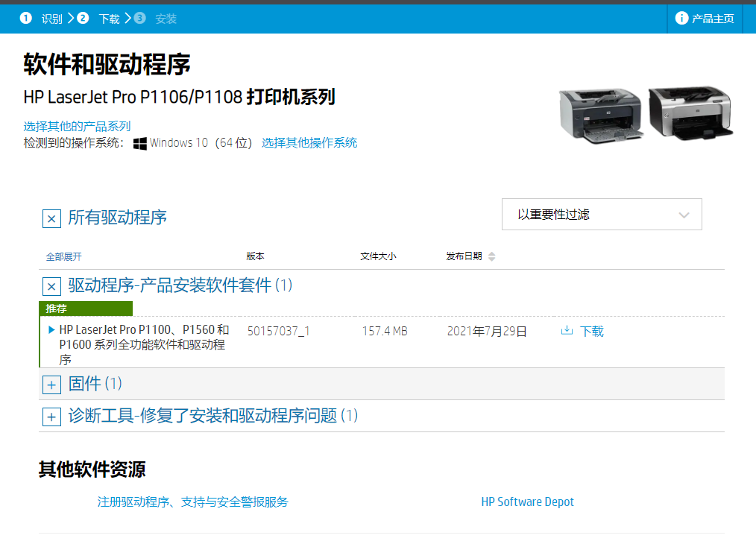Click 全部展开 to expand all sections
Screen dimensions: 756x541
coord(63,256)
